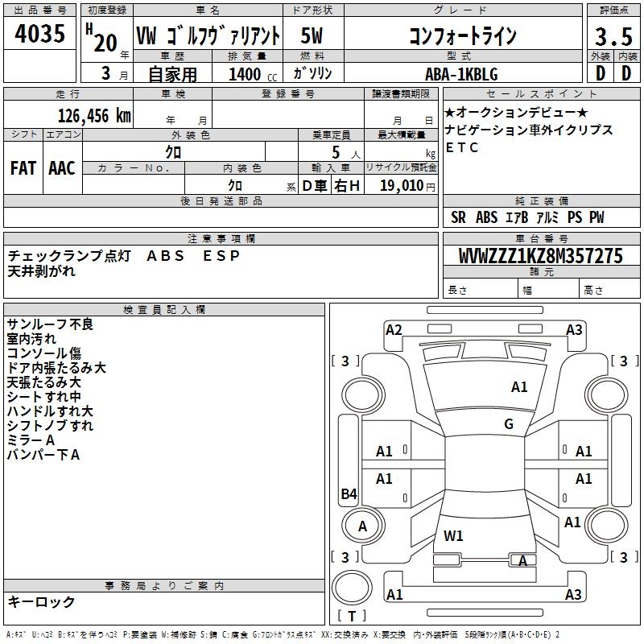
Task: Select アルミ in genuine equipment
Action: point(547,217)
